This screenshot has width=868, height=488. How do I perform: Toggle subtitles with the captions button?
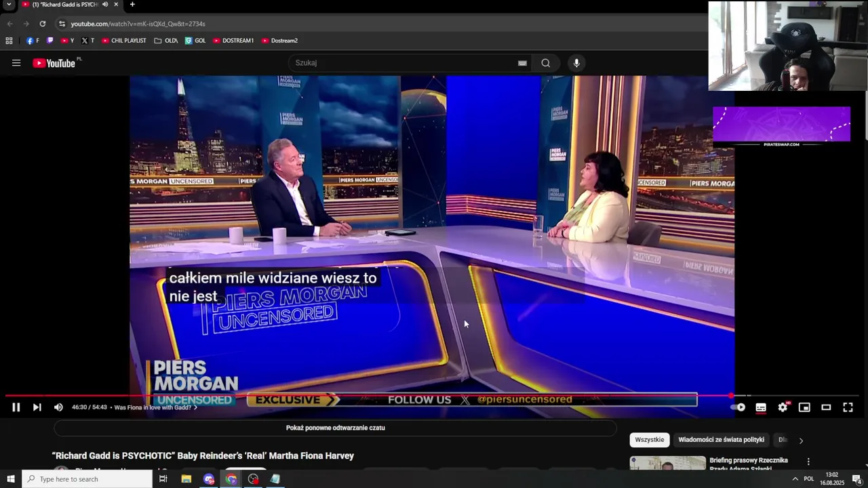(761, 407)
